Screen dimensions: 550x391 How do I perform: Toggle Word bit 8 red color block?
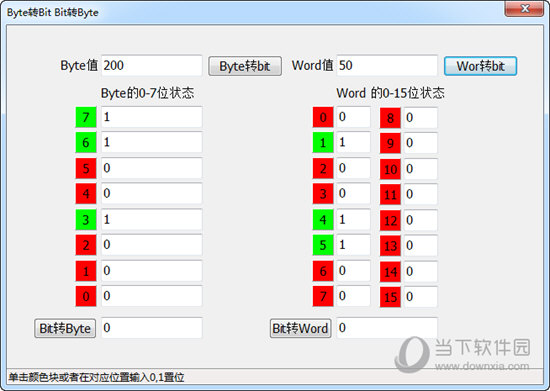390,118
